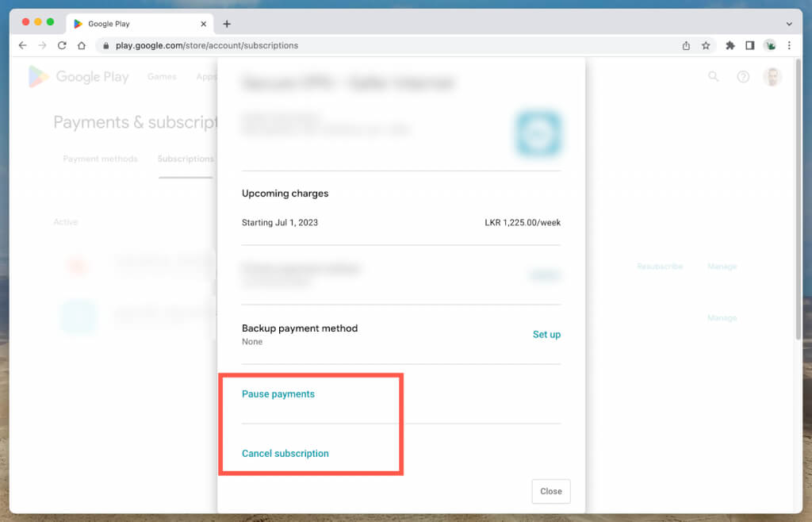Click Set up for backup payment method

547,335
